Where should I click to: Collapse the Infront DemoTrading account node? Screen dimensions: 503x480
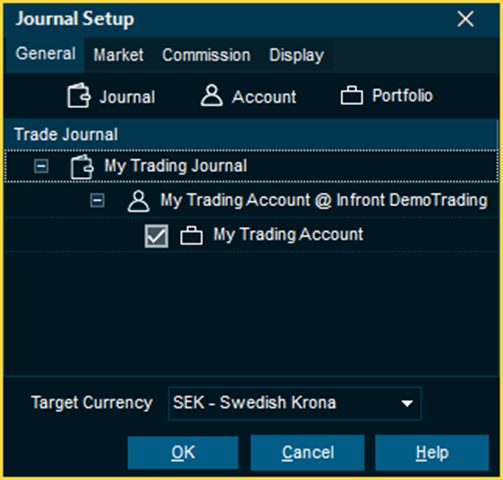pyautogui.click(x=97, y=200)
